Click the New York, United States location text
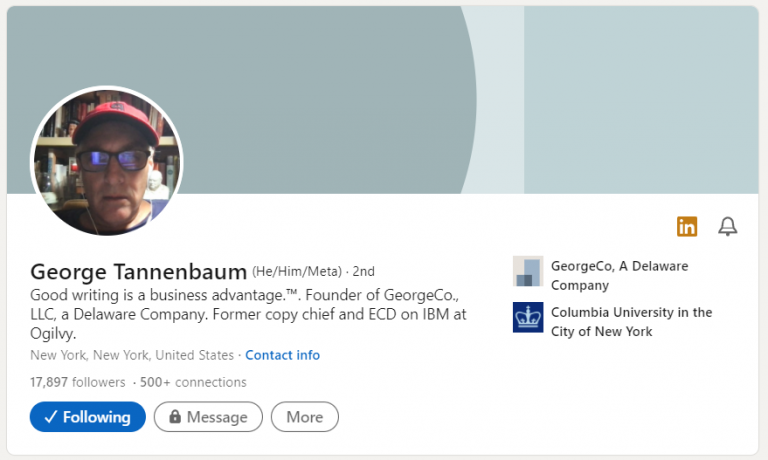Screen dimensions: 768x460 132,355
